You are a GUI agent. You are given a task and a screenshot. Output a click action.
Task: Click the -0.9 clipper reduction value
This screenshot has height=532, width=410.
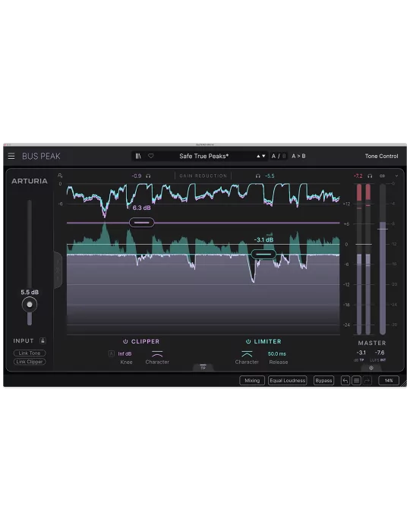[x=137, y=176]
